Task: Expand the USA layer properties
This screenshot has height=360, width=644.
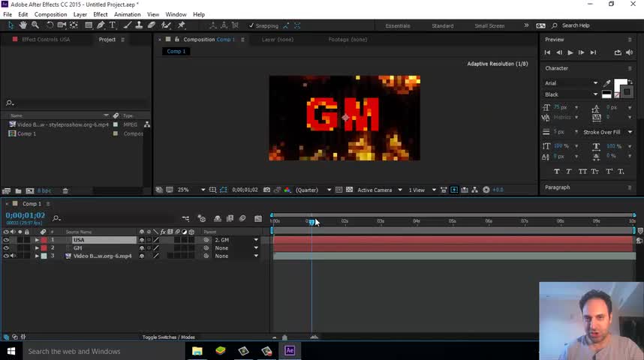Action: coord(37,240)
